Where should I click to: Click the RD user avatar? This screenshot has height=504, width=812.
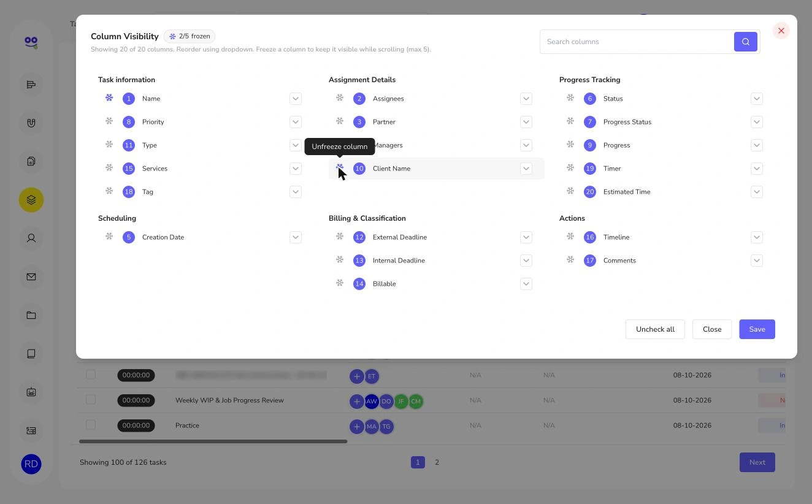tap(31, 464)
